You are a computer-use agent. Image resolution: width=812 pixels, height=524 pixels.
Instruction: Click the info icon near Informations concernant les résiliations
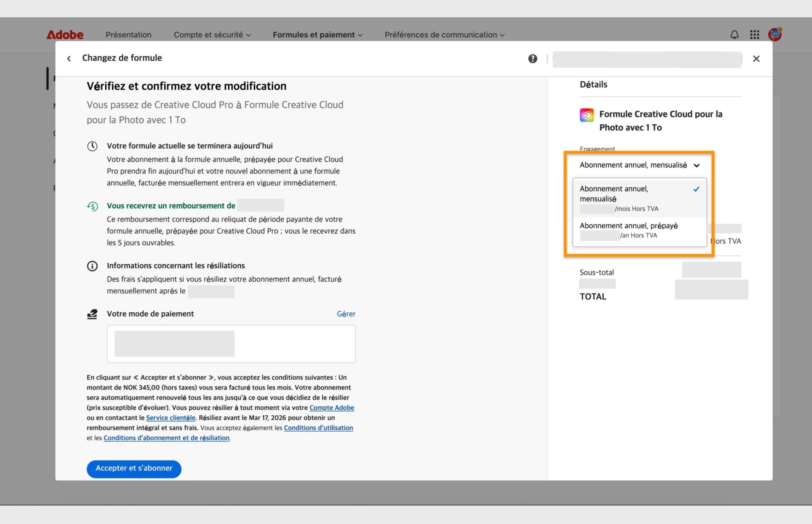click(x=92, y=266)
